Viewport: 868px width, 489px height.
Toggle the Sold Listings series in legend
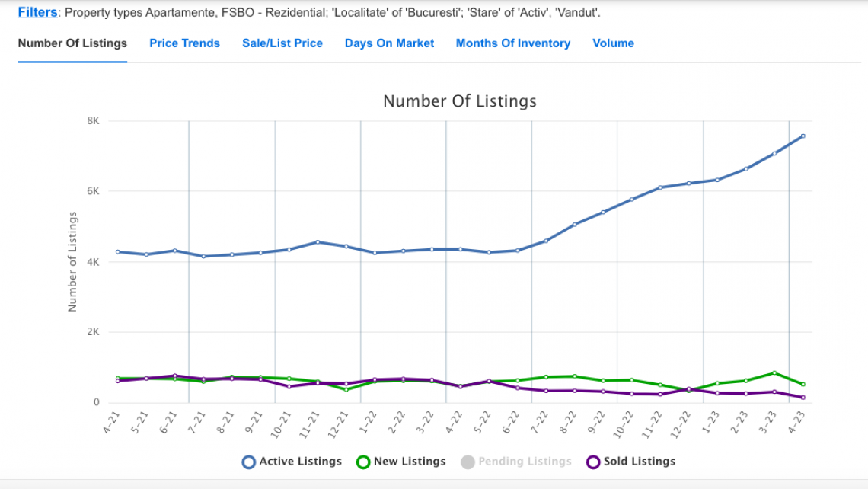(x=593, y=462)
